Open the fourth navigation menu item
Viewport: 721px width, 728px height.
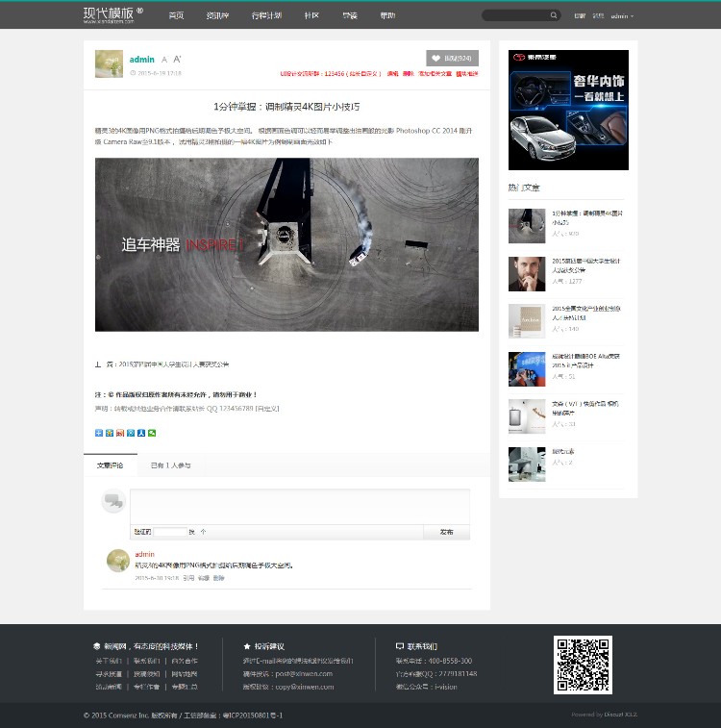point(311,15)
